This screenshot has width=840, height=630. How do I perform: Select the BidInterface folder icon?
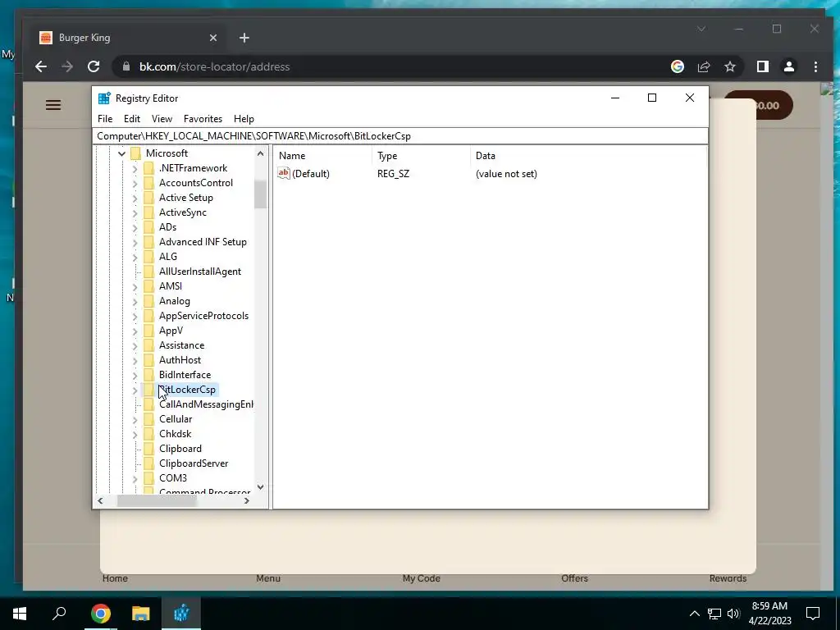coord(149,375)
